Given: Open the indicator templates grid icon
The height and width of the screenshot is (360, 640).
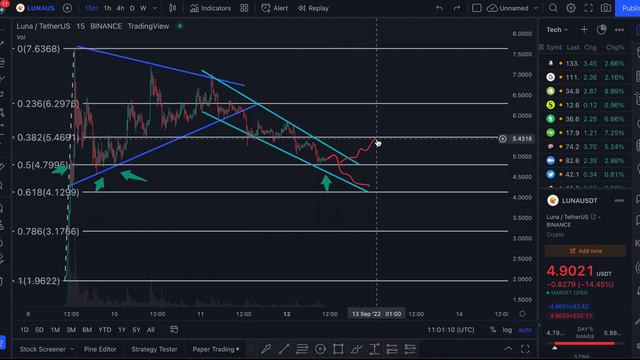Looking at the screenshot, I should pyautogui.click(x=244, y=8).
